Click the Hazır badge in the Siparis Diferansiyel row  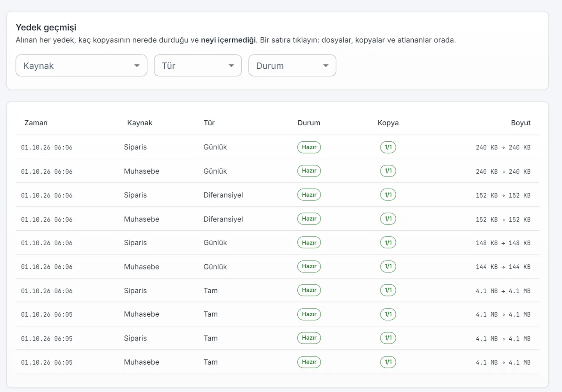pos(309,195)
